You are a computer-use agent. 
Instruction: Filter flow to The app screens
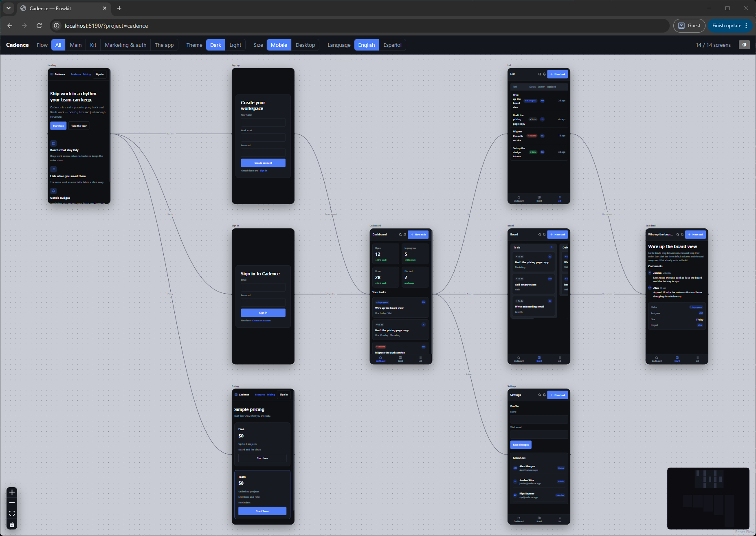164,45
